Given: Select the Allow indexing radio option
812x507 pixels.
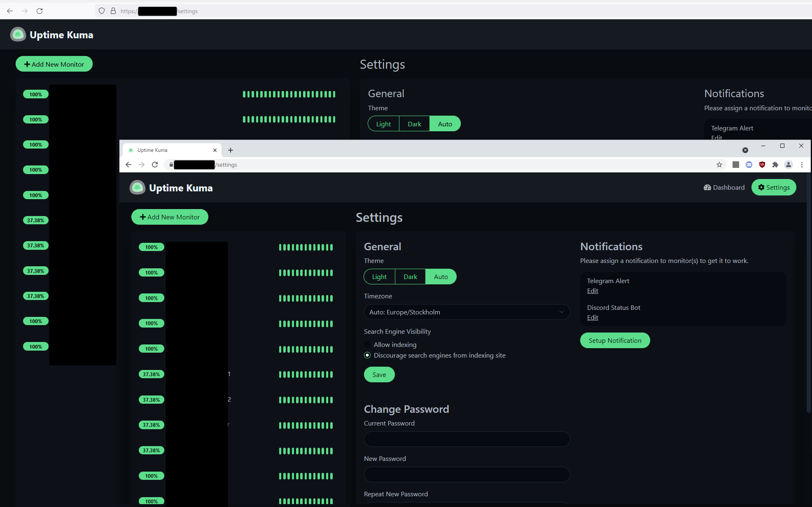Looking at the screenshot, I should tap(367, 344).
